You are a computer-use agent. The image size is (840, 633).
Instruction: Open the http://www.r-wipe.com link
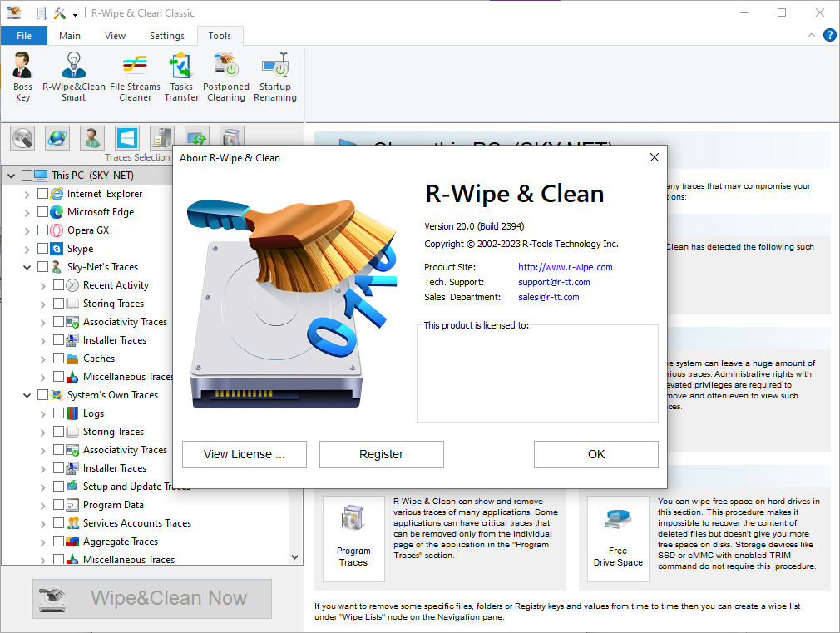pos(566,267)
